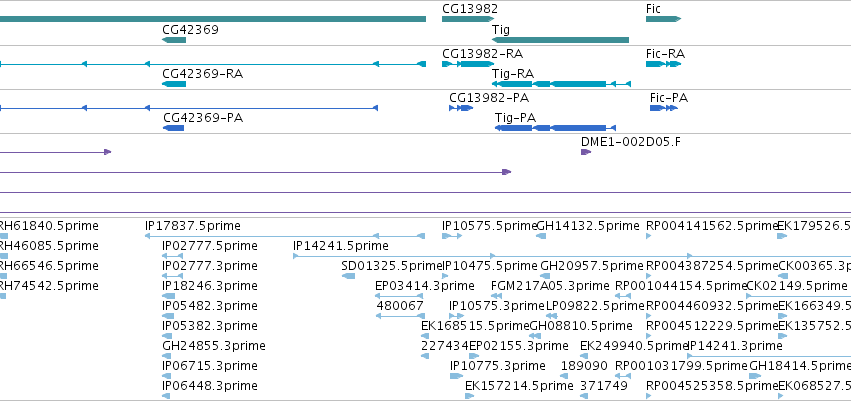Open the IP17837.5prime EST label
This screenshot has width=851, height=401.
(193, 226)
